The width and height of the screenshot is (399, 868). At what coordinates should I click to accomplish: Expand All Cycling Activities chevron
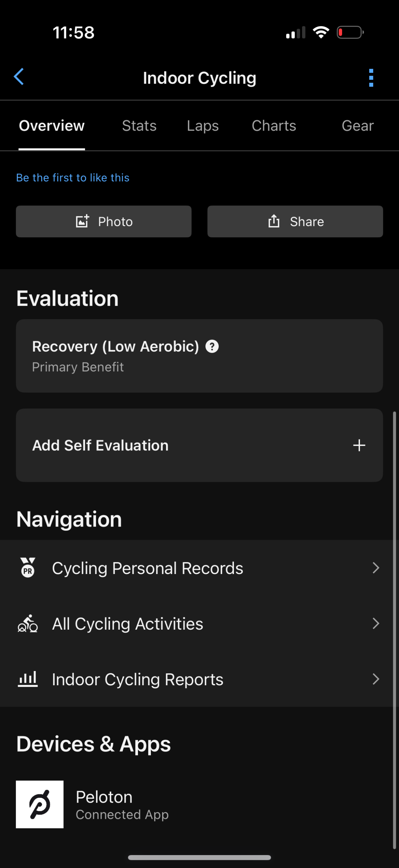point(375,624)
